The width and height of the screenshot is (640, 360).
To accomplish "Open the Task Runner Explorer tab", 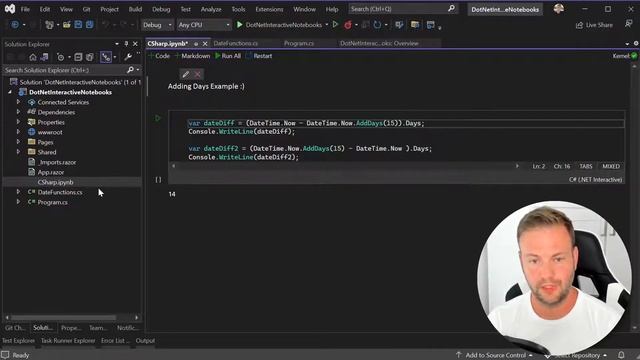I will 68,340.
